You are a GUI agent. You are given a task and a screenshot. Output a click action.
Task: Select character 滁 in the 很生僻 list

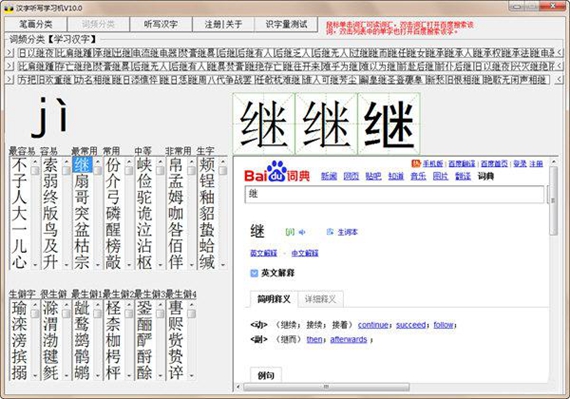pyautogui.click(x=51, y=308)
